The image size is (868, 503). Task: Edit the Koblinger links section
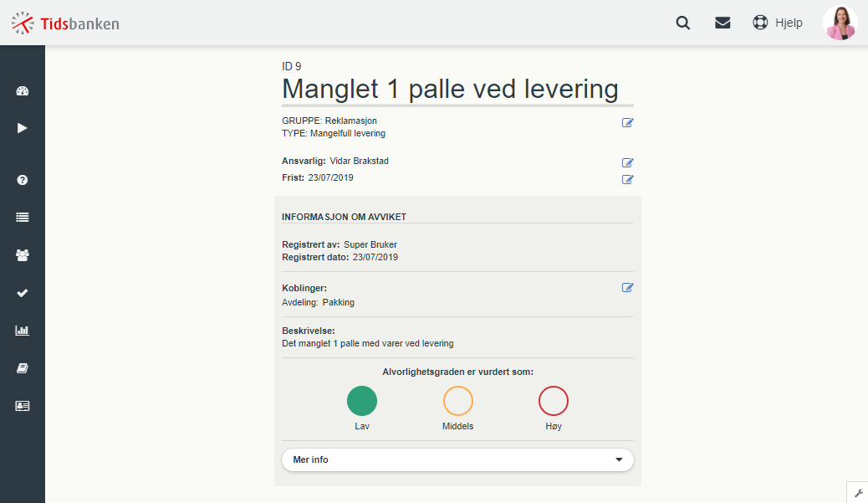pyautogui.click(x=627, y=287)
